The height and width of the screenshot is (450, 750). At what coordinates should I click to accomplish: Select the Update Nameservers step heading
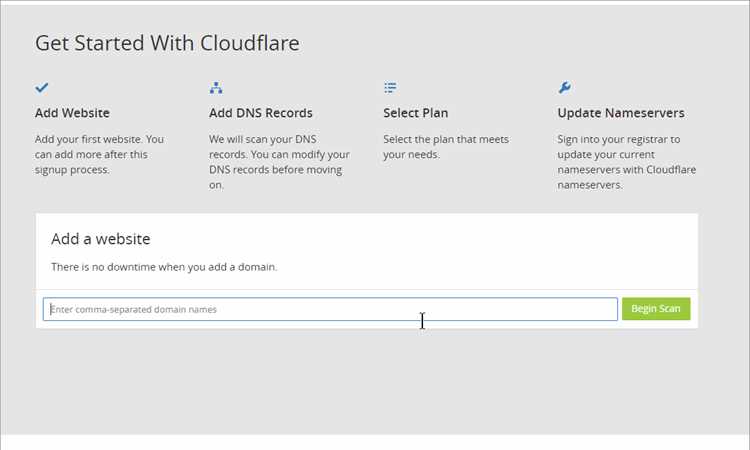(621, 113)
